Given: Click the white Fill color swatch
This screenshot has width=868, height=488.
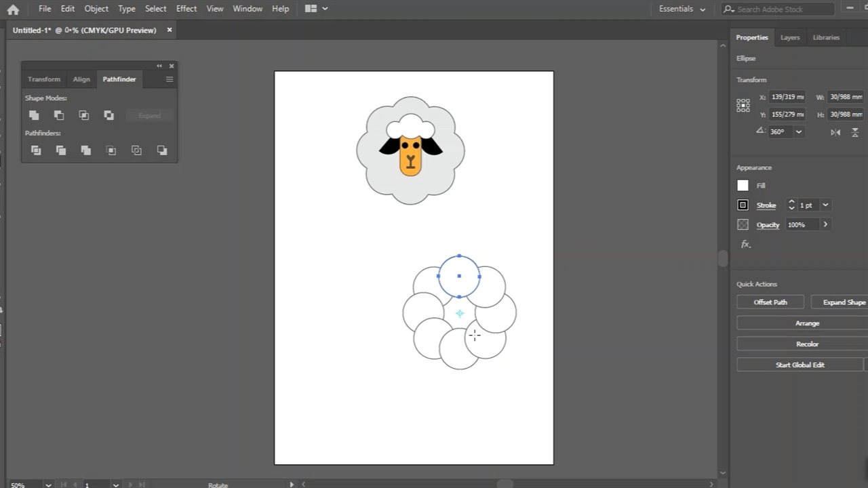Looking at the screenshot, I should tap(743, 186).
